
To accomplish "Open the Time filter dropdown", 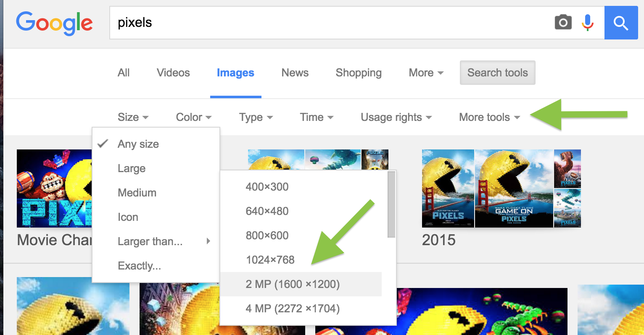I will pos(317,117).
